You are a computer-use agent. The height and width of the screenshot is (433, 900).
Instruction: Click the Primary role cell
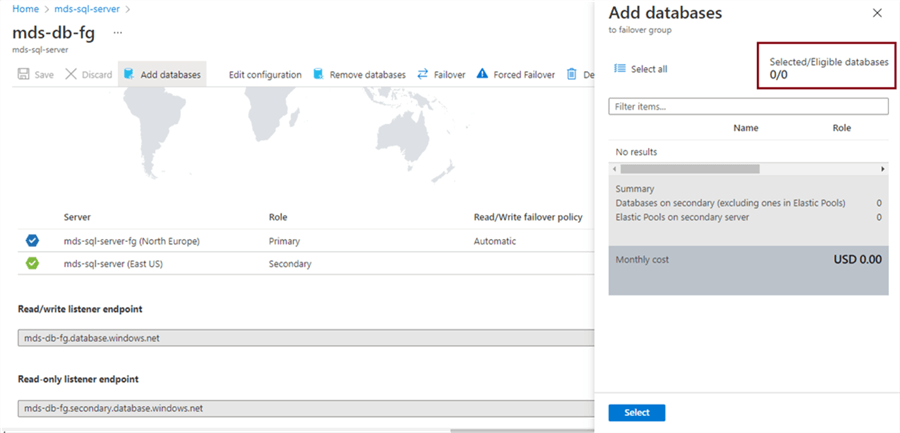284,241
